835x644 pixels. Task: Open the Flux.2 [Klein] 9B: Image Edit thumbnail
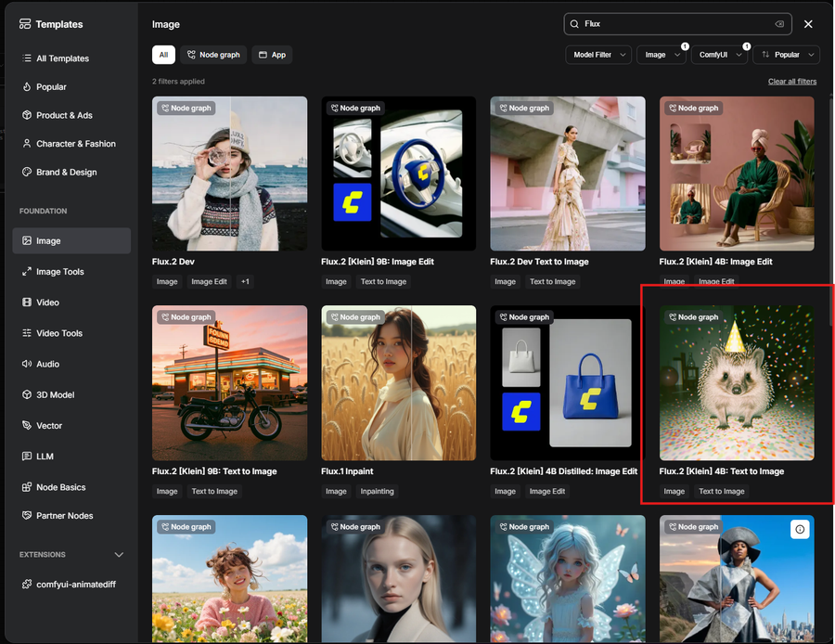pos(398,174)
